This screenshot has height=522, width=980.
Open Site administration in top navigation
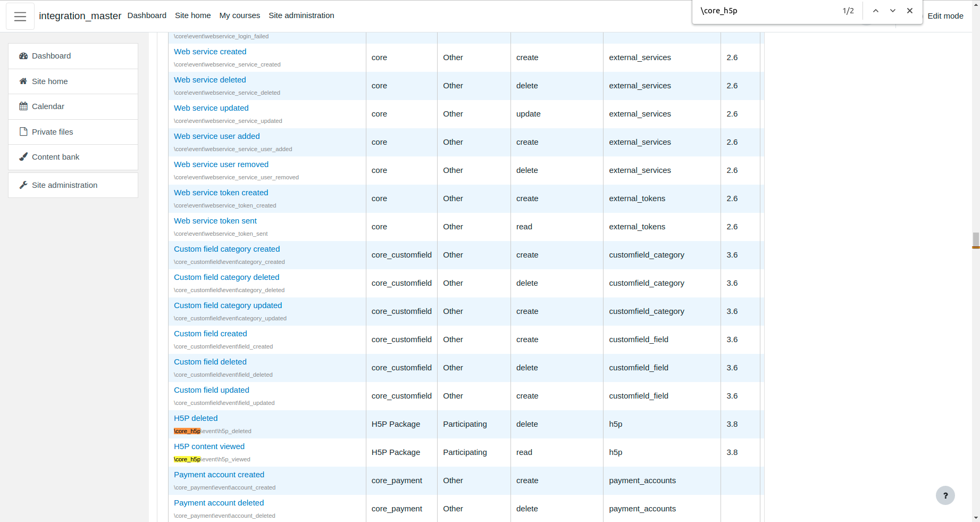coord(301,15)
